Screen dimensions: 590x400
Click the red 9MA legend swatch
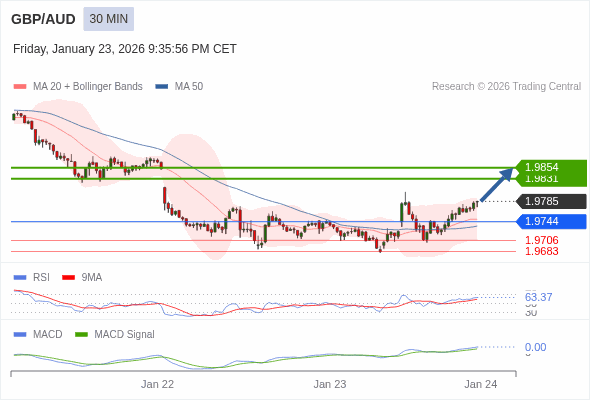(68, 278)
